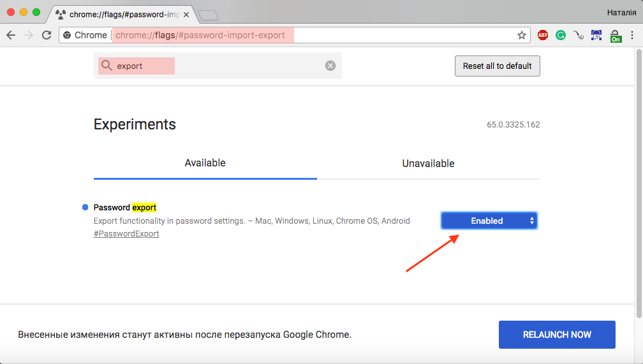This screenshot has height=364, width=643.
Task: Click the padlock 'On' extension icon
Action: pyautogui.click(x=616, y=36)
